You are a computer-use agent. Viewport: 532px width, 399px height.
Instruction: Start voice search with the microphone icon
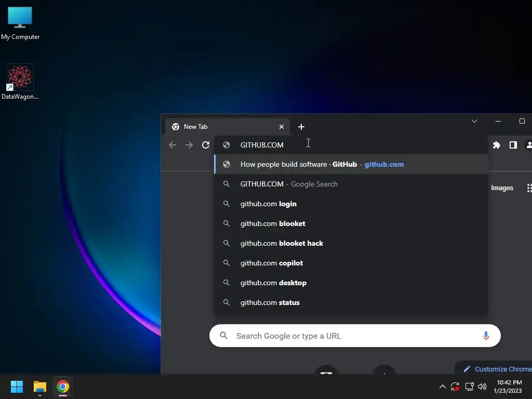pyautogui.click(x=486, y=336)
